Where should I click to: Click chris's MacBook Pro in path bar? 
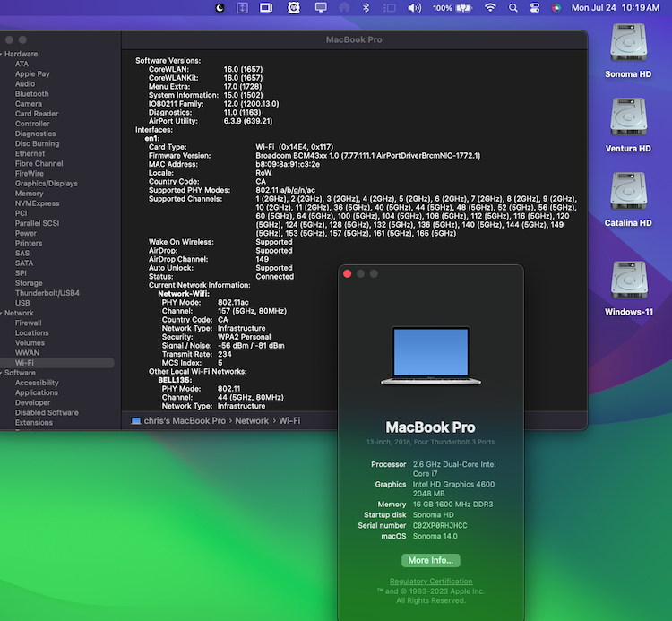[x=185, y=421]
